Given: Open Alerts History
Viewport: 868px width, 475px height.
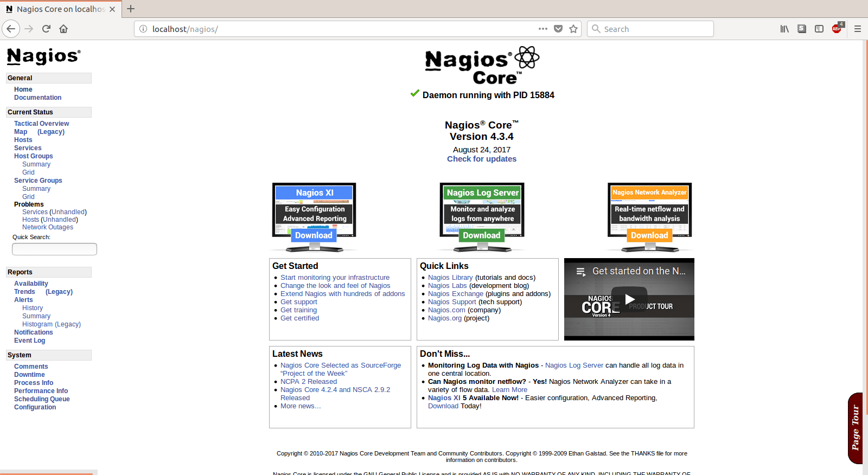Looking at the screenshot, I should 33,308.
